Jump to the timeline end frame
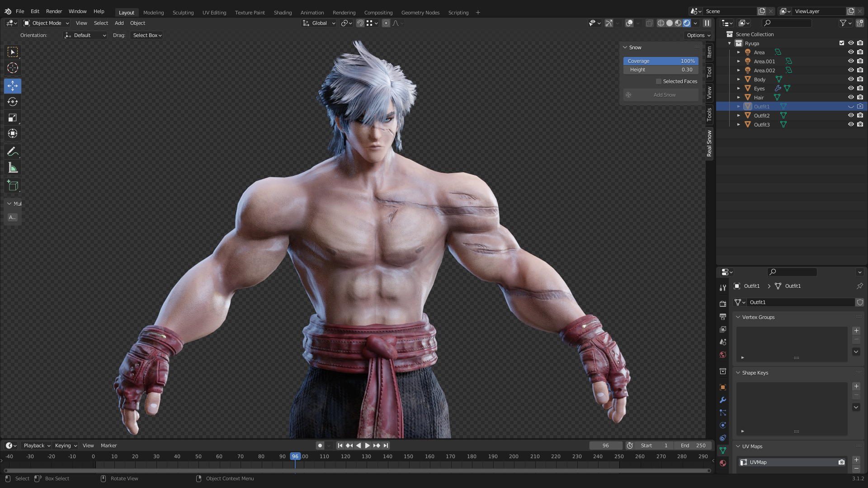Screen dimensions: 868x488 386,446
